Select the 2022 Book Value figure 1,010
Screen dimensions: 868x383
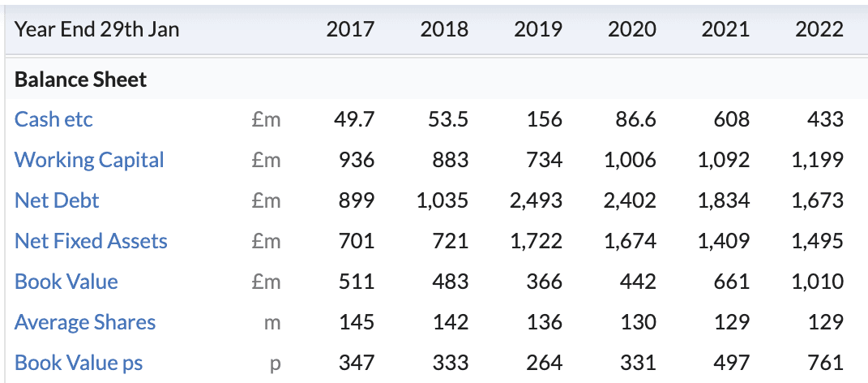(818, 282)
